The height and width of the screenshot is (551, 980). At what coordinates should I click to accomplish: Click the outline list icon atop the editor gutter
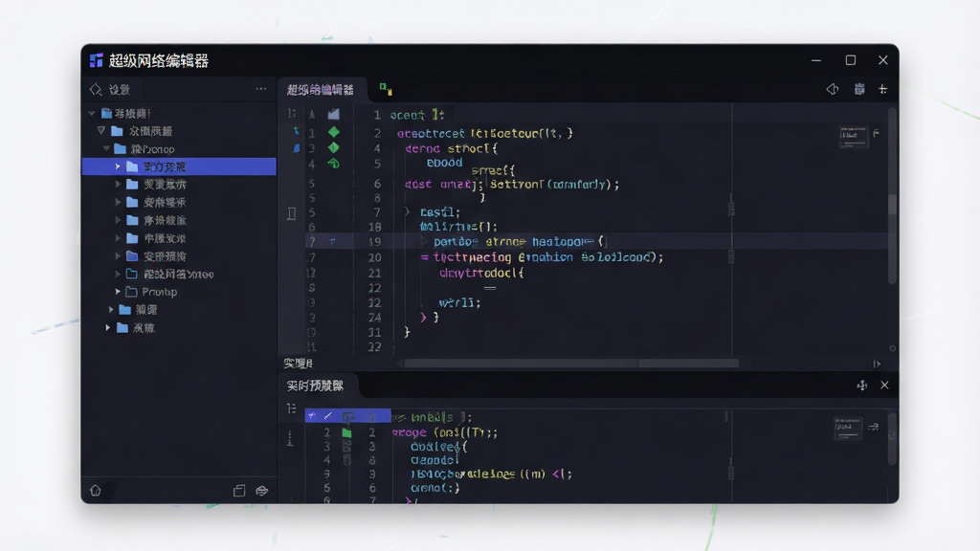(x=292, y=114)
